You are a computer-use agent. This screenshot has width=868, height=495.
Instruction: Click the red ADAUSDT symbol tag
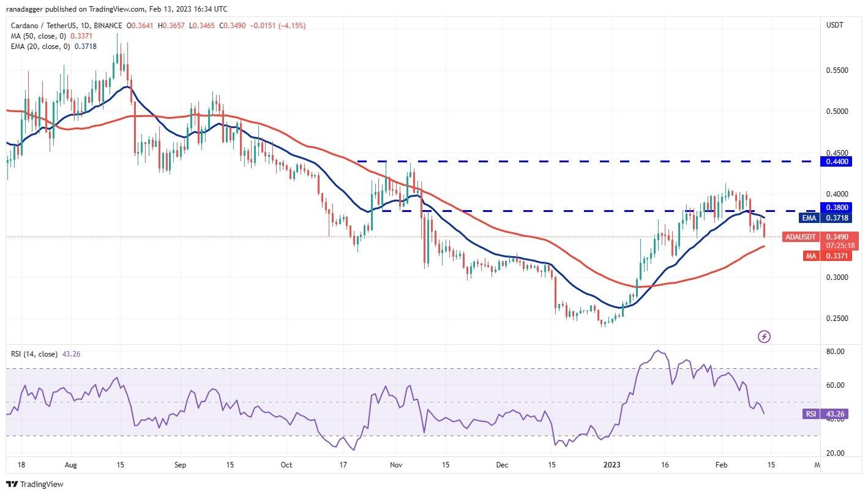click(800, 236)
